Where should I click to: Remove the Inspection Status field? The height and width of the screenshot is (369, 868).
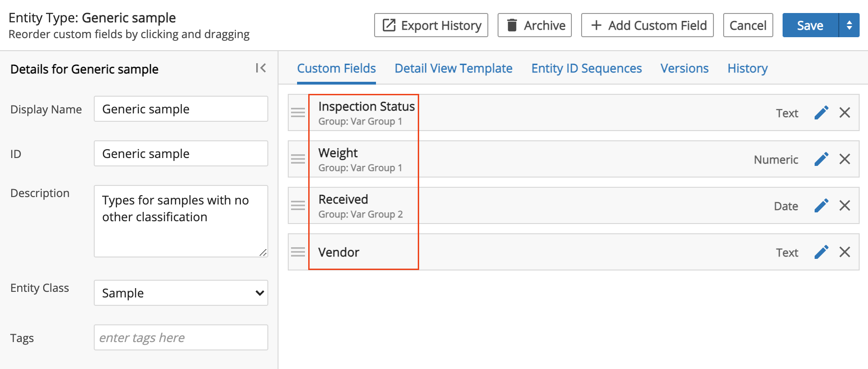pyautogui.click(x=845, y=112)
